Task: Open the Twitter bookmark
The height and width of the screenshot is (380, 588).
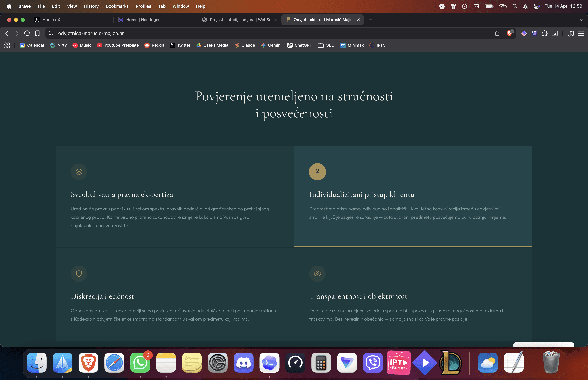Action: pos(180,45)
